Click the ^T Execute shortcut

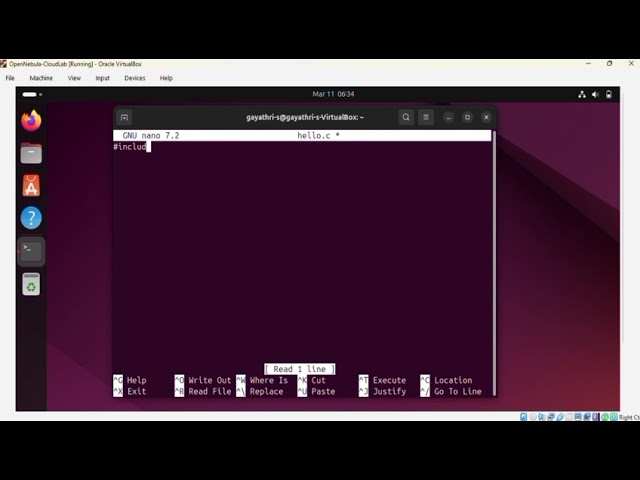(x=382, y=380)
